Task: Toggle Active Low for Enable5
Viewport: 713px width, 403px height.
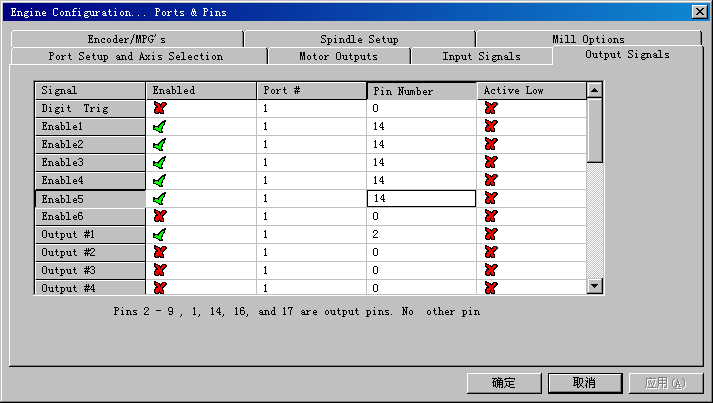Action: tap(491, 198)
